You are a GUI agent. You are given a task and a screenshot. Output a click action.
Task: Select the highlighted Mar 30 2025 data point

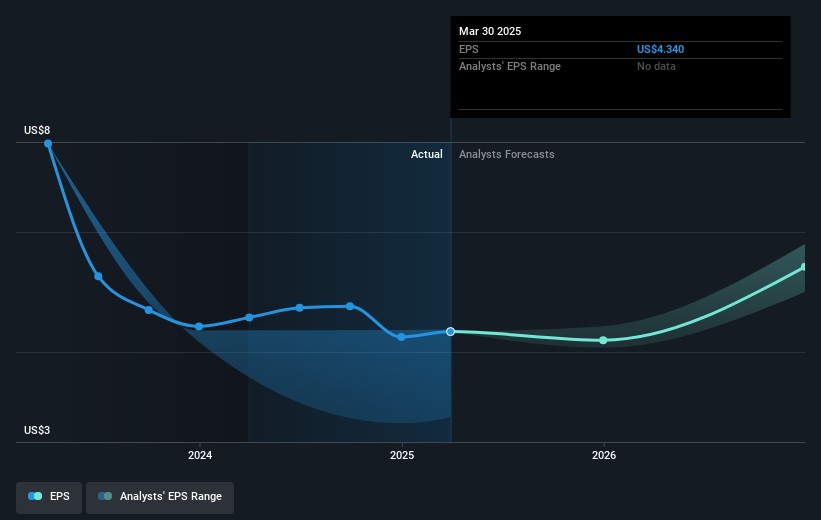click(451, 331)
